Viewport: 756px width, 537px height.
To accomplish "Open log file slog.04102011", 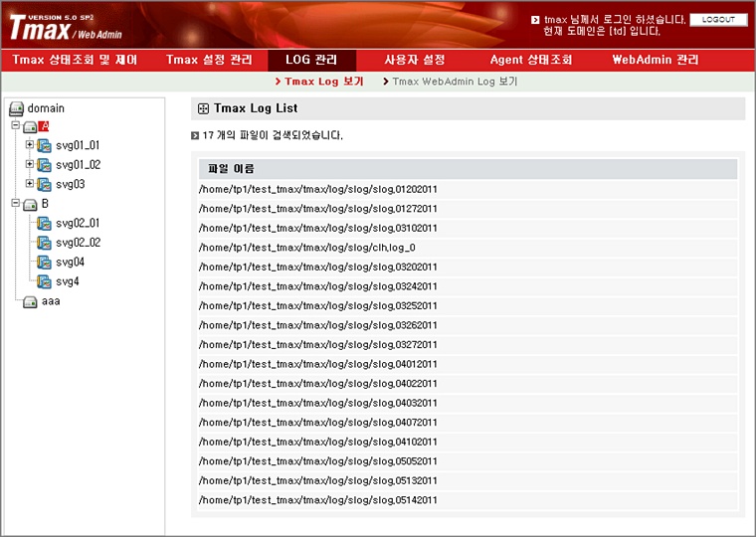I will tap(318, 443).
